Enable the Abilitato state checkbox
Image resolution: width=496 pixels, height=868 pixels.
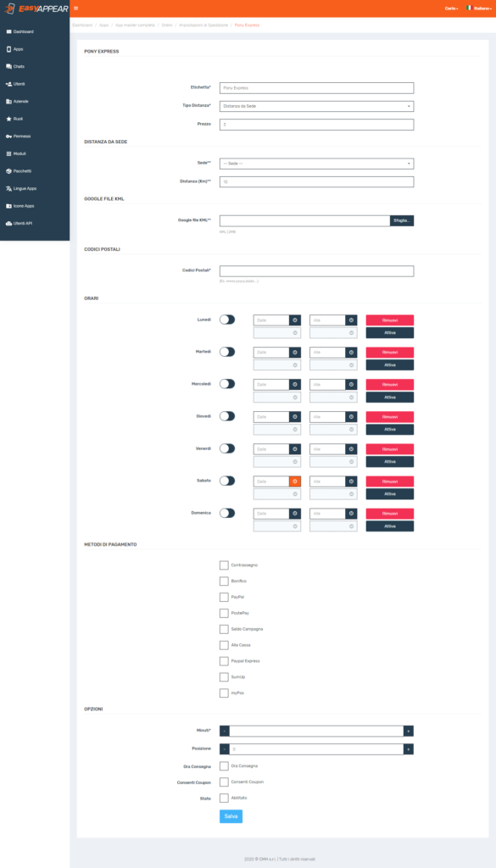coord(224,798)
